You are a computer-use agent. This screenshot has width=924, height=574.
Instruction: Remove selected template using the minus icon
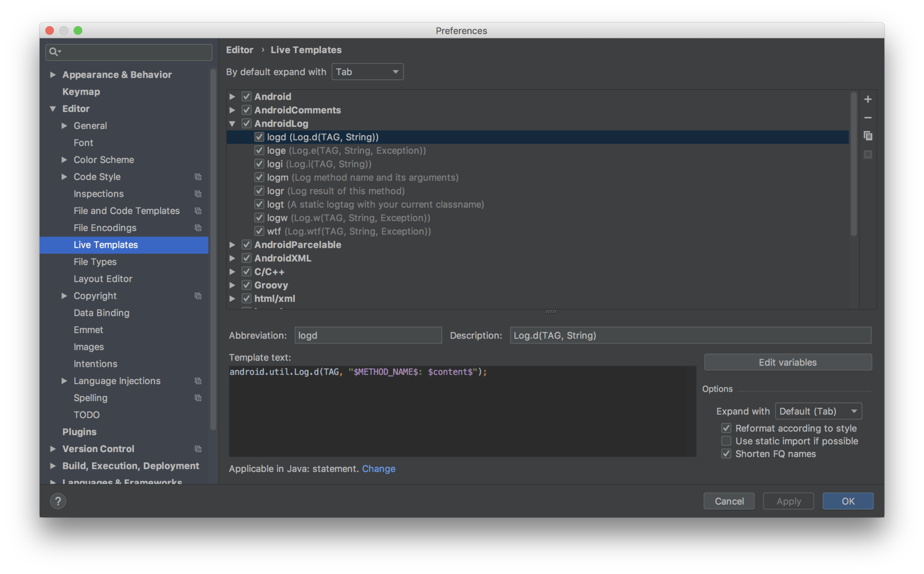pyautogui.click(x=868, y=117)
